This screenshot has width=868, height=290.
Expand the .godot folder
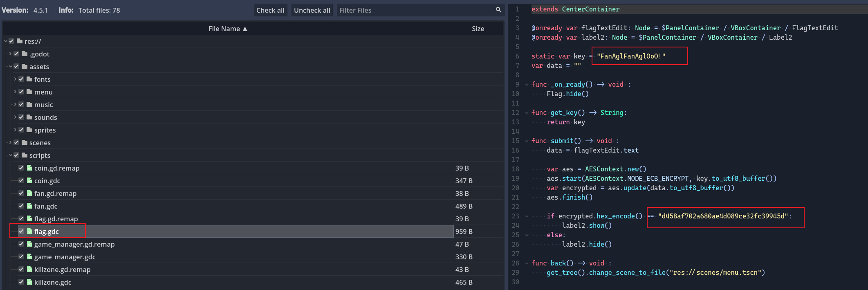10,54
